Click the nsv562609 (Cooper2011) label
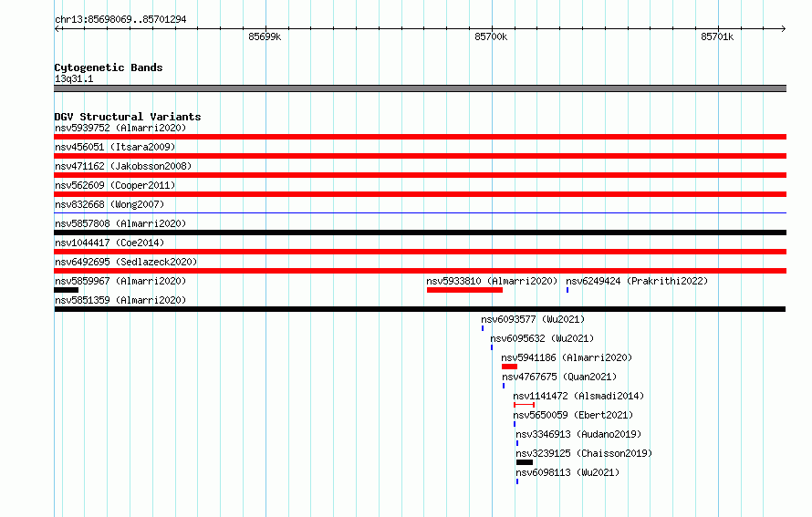Viewport: 812px width, 517px height. [x=115, y=185]
